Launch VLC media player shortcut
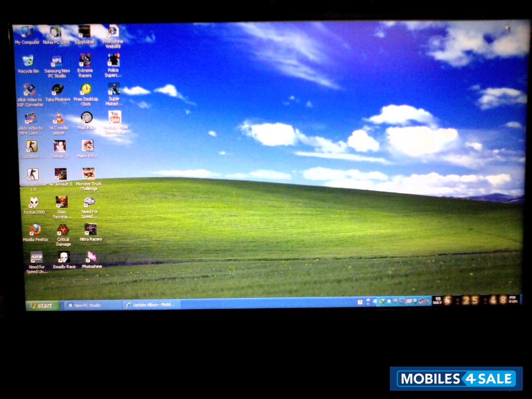 [x=59, y=119]
